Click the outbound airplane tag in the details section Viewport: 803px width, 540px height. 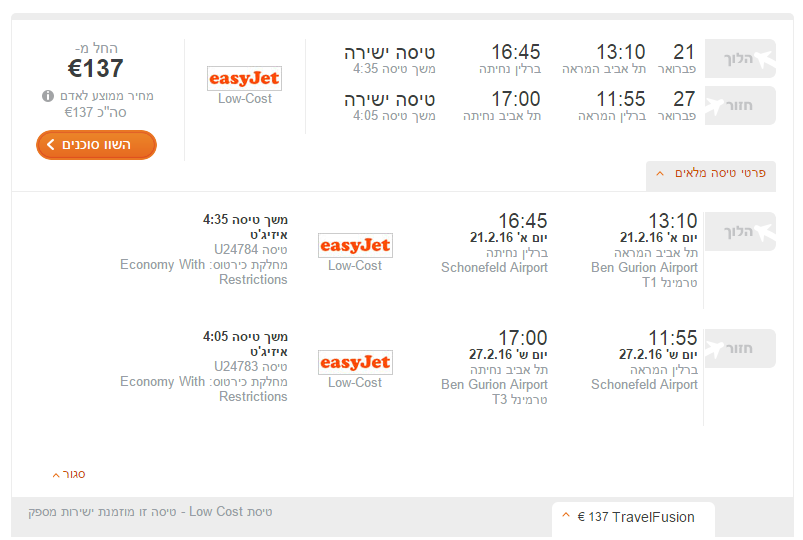click(x=766, y=232)
